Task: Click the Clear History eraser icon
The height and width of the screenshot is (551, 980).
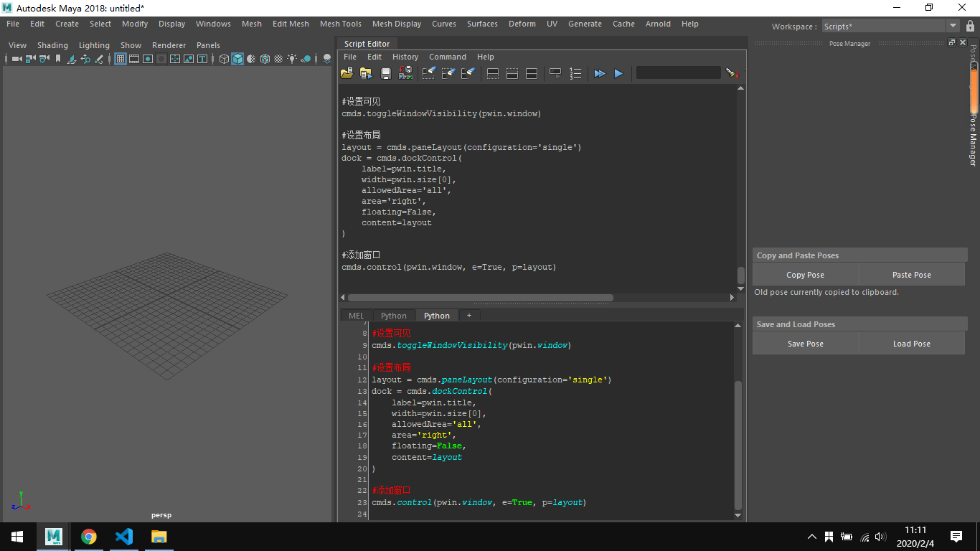Action: click(x=428, y=73)
